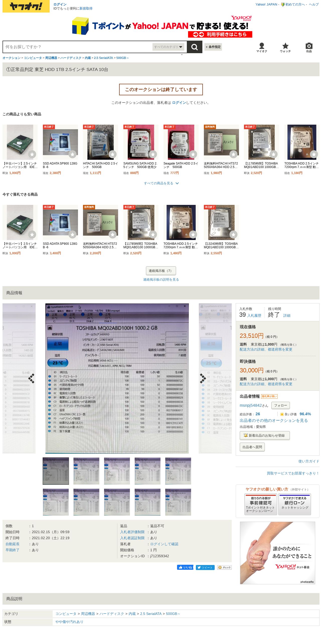Click the ログイン link at top
322x644 pixels.
pos(60,4)
